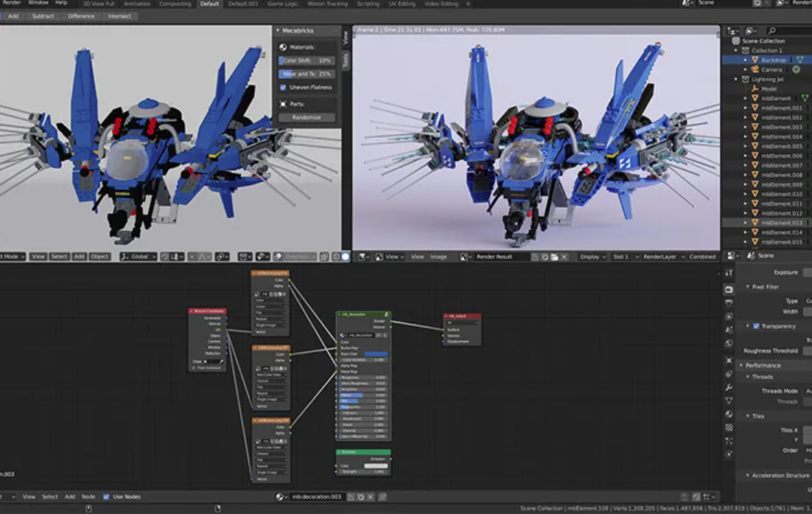812x514 pixels.
Task: Open the Object Data mesh properties tab
Action: click(x=729, y=400)
